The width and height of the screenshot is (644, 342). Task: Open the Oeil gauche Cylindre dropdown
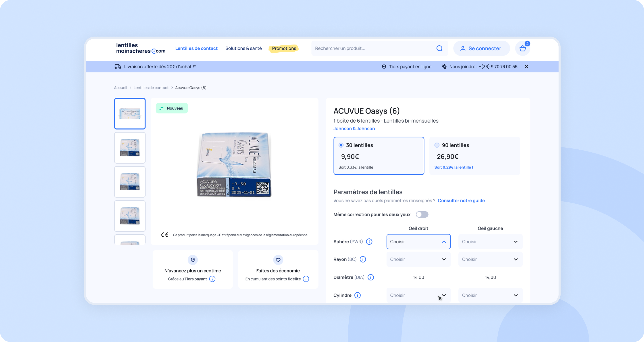coord(490,295)
